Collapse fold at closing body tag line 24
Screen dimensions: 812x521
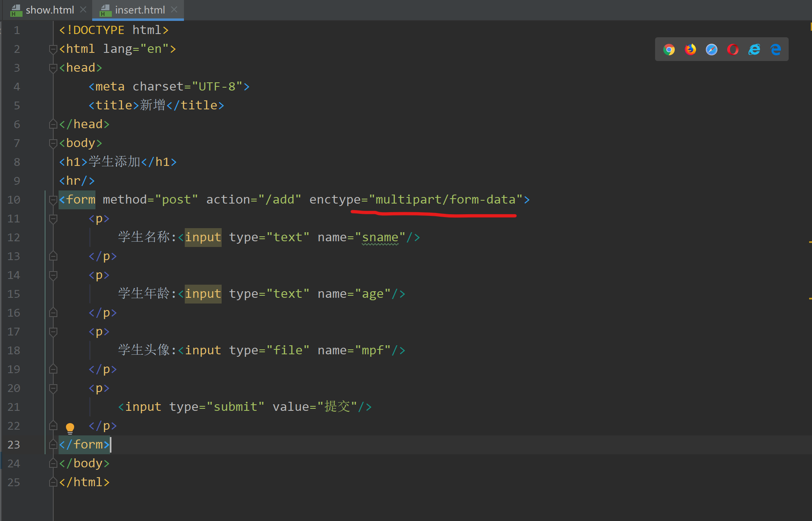pos(53,463)
